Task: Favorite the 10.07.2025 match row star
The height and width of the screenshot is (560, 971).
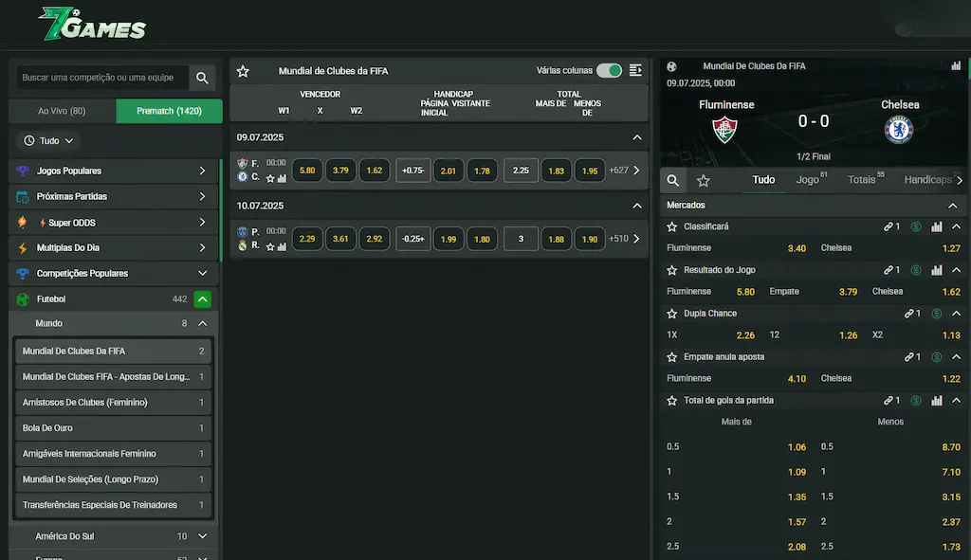Action: pos(270,246)
